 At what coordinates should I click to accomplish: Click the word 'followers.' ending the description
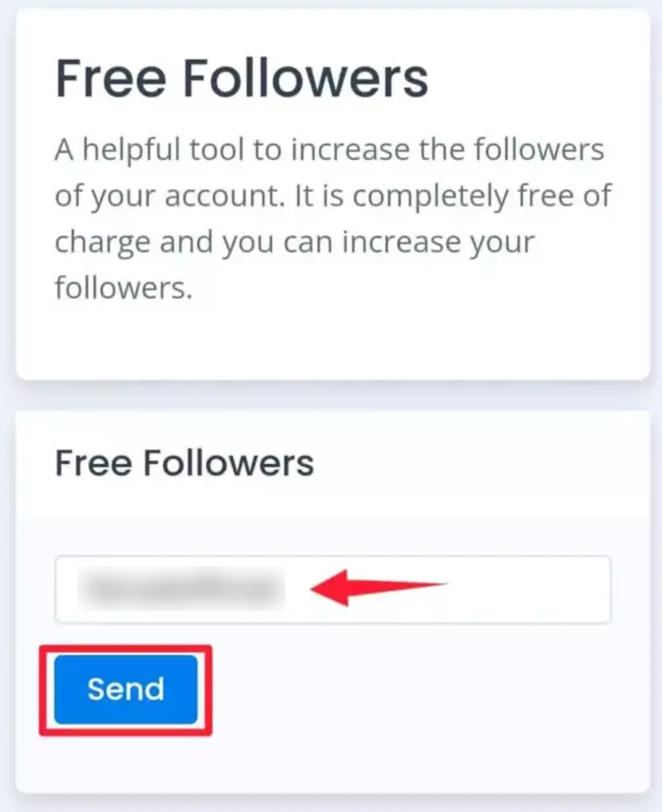pos(123,288)
